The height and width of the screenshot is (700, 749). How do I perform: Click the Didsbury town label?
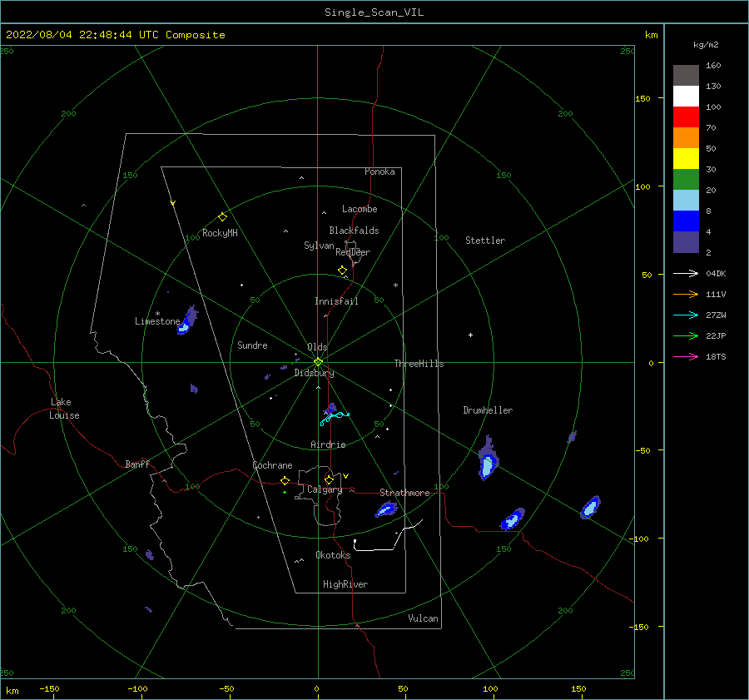click(x=314, y=373)
